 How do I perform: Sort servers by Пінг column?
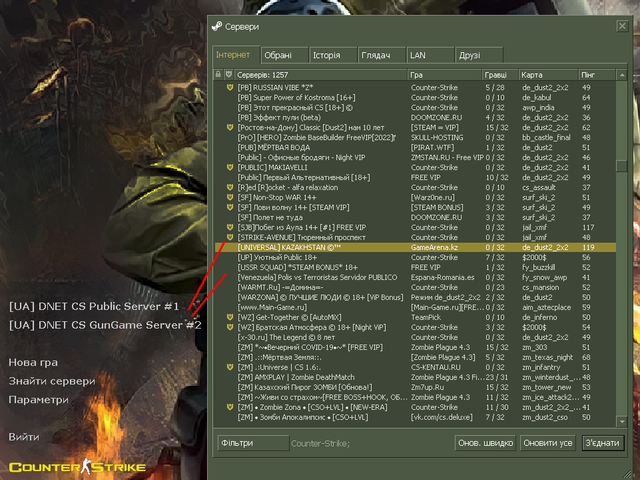pos(597,75)
